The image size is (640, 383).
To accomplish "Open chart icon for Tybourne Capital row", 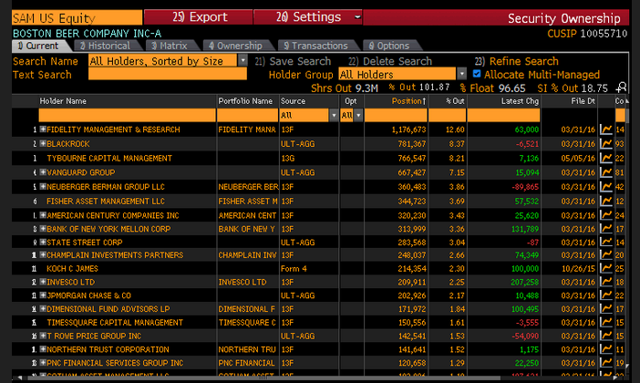I will pyautogui.click(x=606, y=158).
